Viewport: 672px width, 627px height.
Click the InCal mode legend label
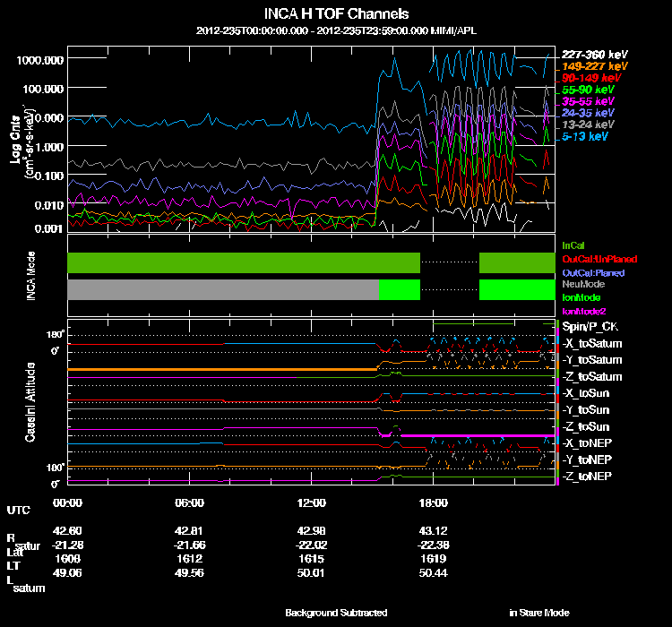(573, 245)
